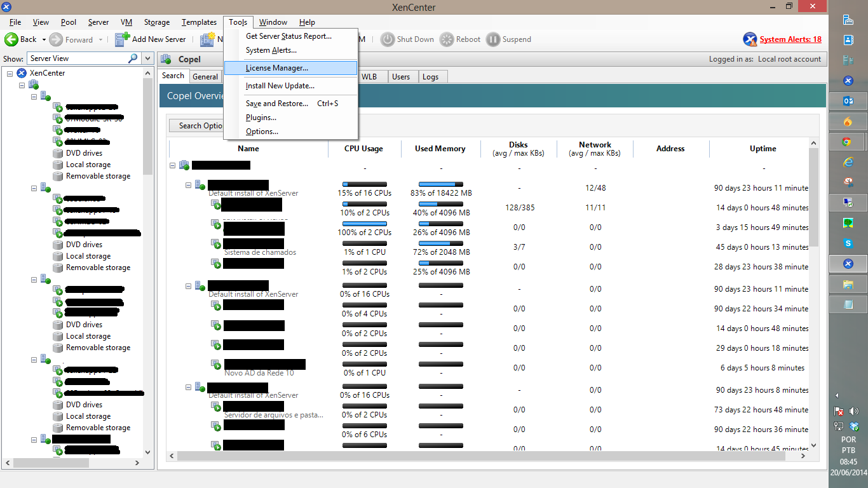Image resolution: width=868 pixels, height=488 pixels.
Task: Collapse the server row showing 15% of 16 CPUs
Action: click(x=188, y=185)
